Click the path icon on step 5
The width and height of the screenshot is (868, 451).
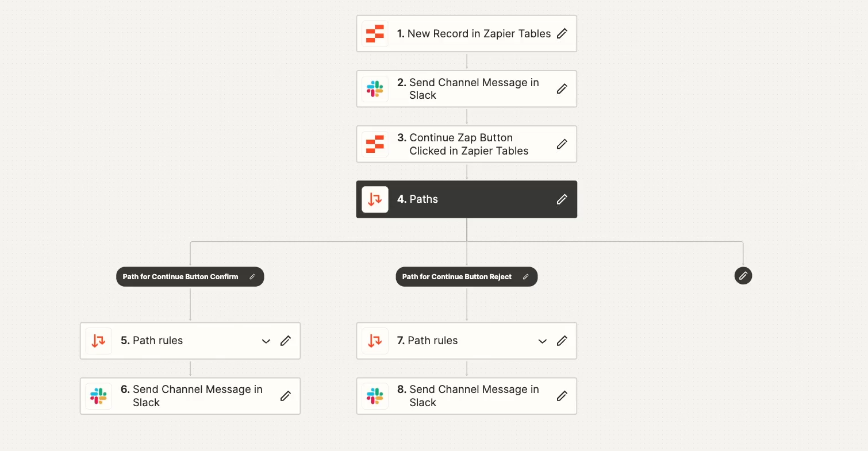(98, 341)
